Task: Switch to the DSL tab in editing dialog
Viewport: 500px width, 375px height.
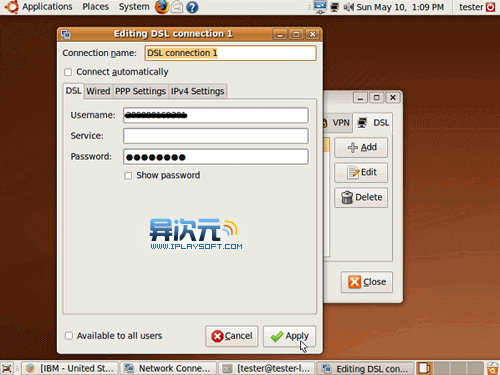Action: point(73,91)
